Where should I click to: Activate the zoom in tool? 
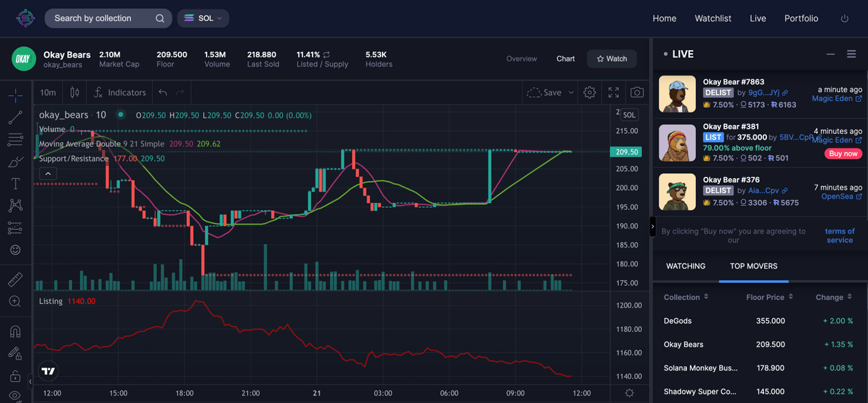(x=15, y=301)
